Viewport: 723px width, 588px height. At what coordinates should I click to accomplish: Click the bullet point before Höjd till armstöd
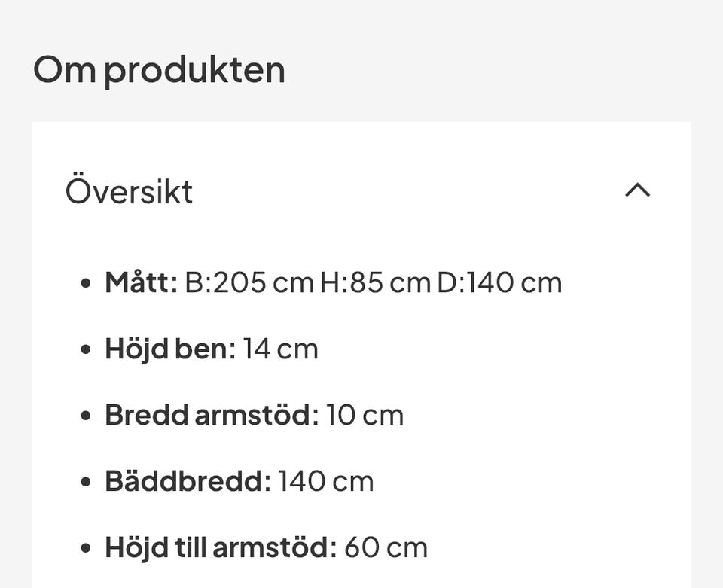[x=86, y=549]
